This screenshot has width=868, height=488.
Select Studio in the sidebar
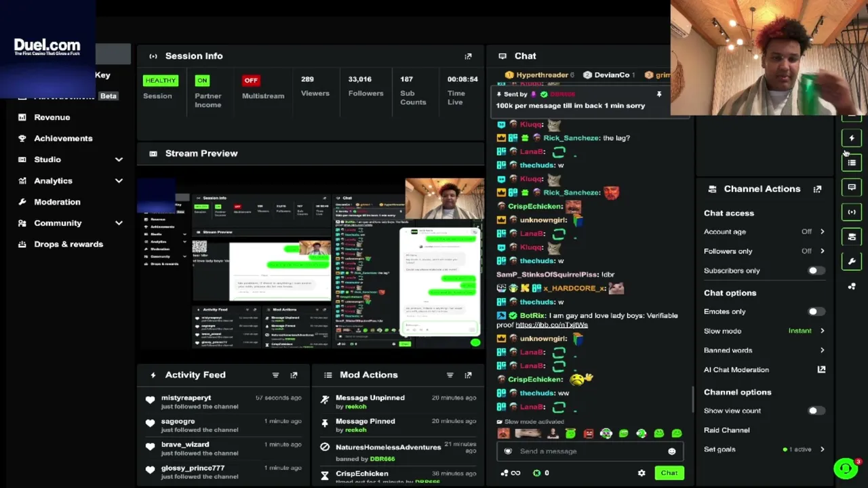[x=47, y=160]
